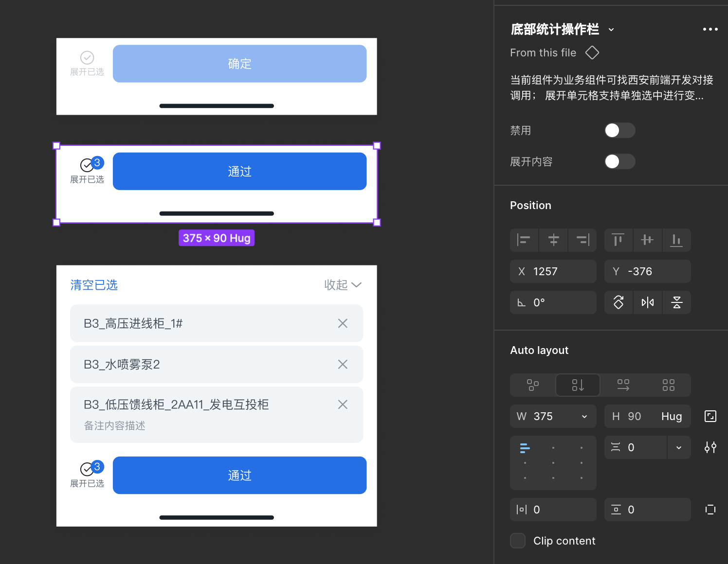Click the vertical gap field
728x564 pixels.
636,447
